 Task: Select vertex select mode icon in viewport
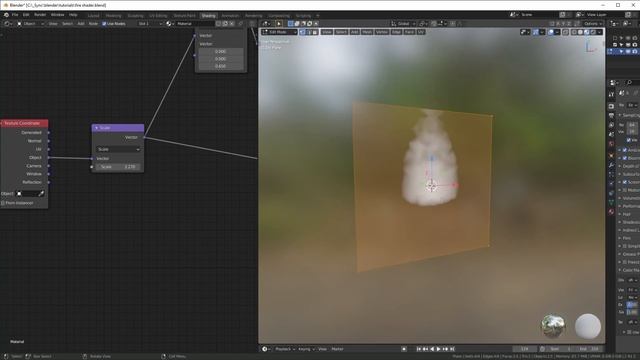coord(302,32)
